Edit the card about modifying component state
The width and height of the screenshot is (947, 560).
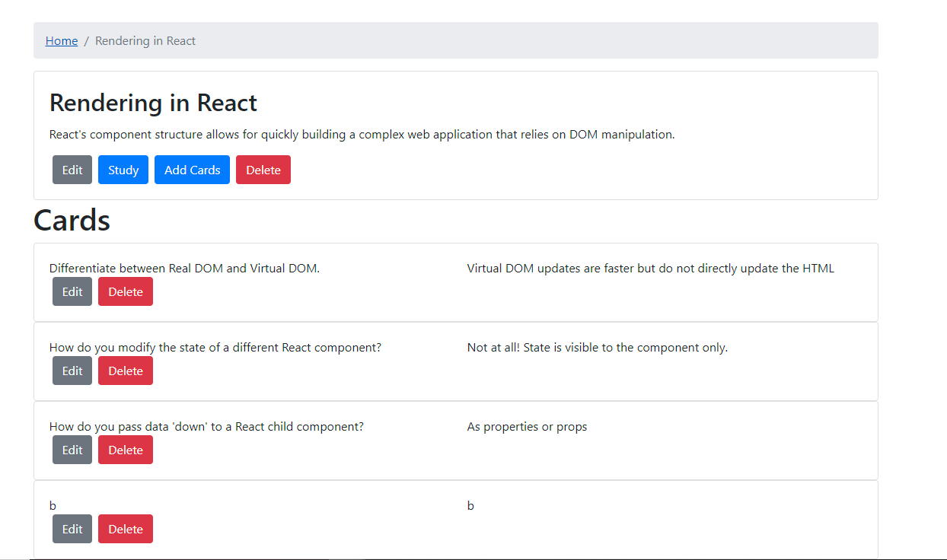pyautogui.click(x=72, y=370)
